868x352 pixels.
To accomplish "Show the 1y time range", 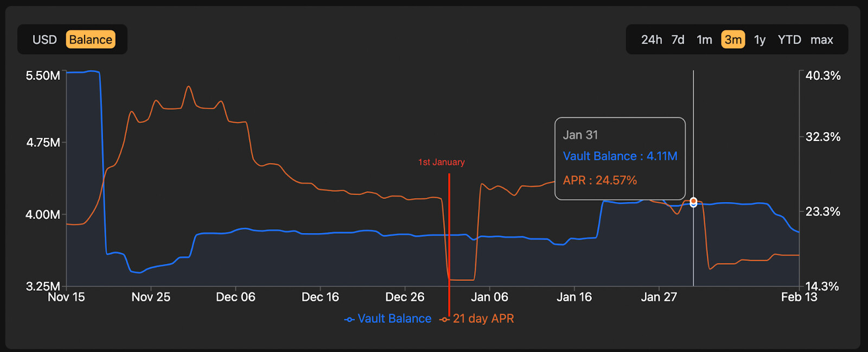I will pyautogui.click(x=759, y=40).
